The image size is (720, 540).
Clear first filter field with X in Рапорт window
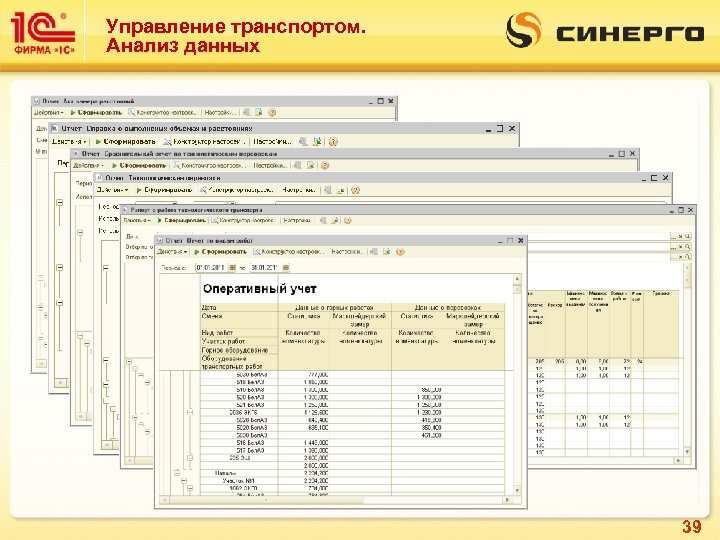[x=681, y=236]
